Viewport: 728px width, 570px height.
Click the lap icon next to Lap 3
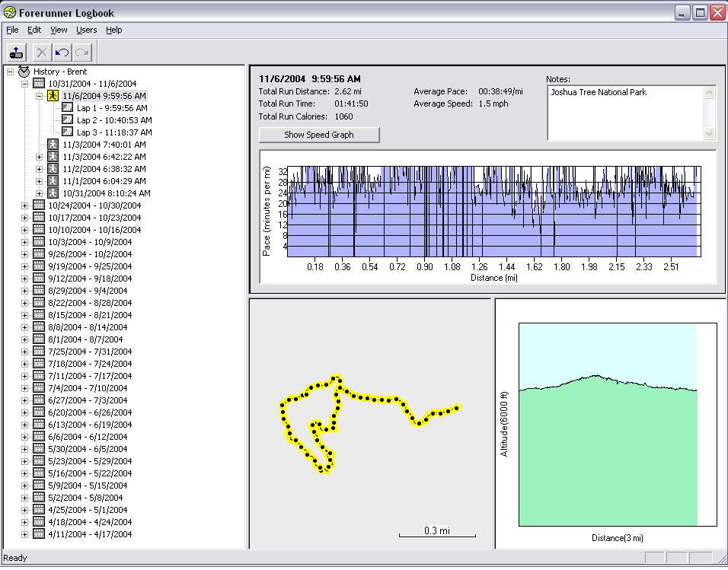[67, 132]
